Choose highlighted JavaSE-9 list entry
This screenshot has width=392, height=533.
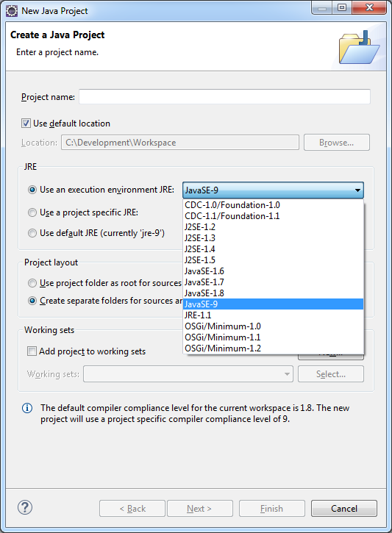pyautogui.click(x=273, y=304)
